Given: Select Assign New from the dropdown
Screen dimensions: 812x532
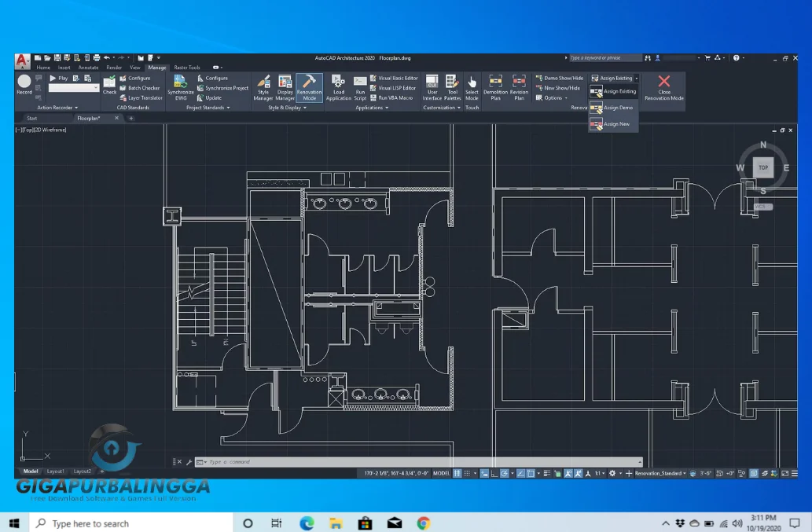Looking at the screenshot, I should tap(613, 124).
